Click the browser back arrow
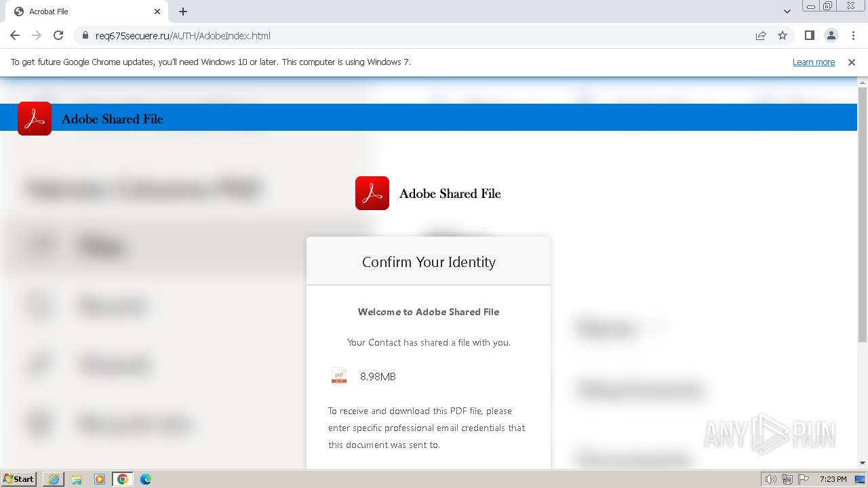Viewport: 868px width, 488px height. [15, 35]
